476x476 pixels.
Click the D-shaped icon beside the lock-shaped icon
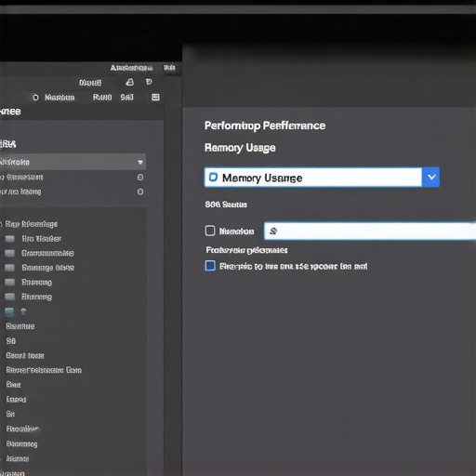point(149,82)
